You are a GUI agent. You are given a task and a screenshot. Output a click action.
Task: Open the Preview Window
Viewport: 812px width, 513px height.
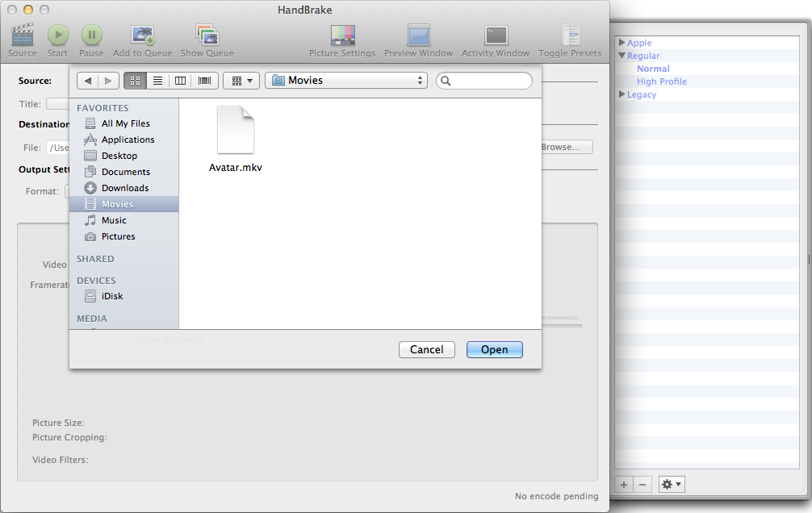(418, 36)
